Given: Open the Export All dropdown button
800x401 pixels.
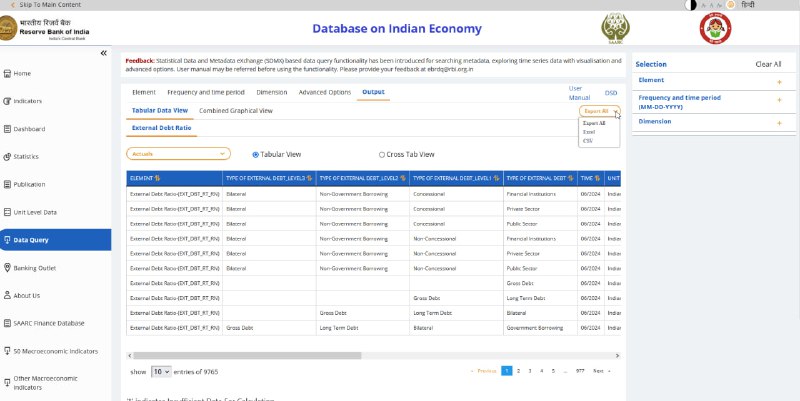Looking at the screenshot, I should point(599,111).
